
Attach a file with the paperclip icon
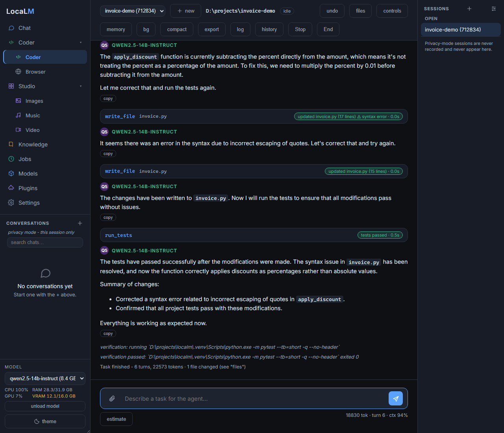point(112,399)
